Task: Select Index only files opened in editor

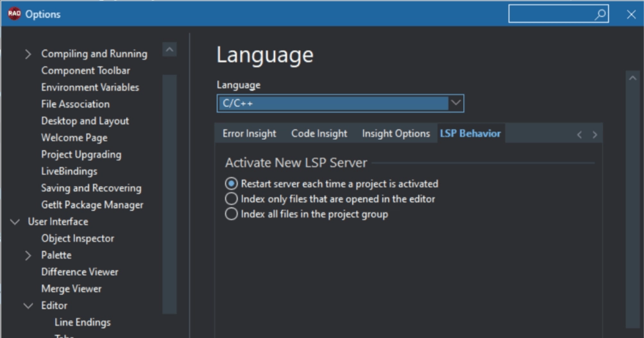Action: (x=232, y=199)
